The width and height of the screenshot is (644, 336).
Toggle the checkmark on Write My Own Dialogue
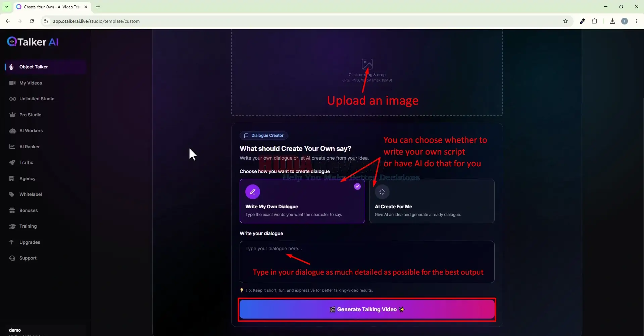click(x=357, y=186)
